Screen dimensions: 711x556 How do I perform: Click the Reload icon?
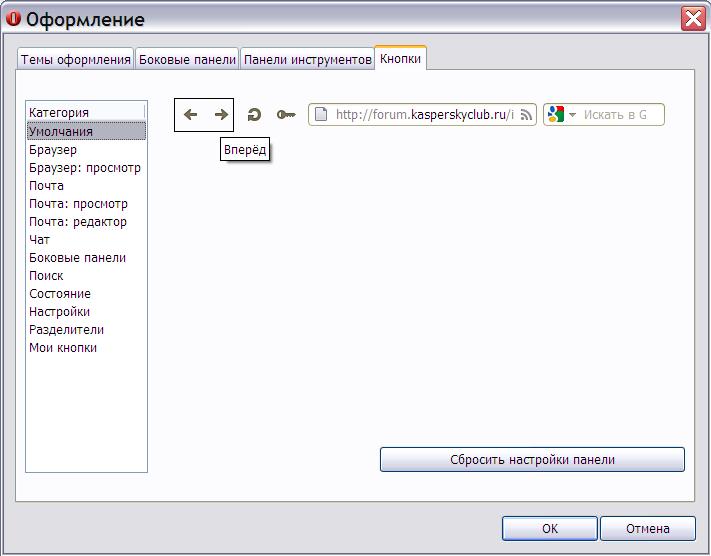tap(254, 115)
